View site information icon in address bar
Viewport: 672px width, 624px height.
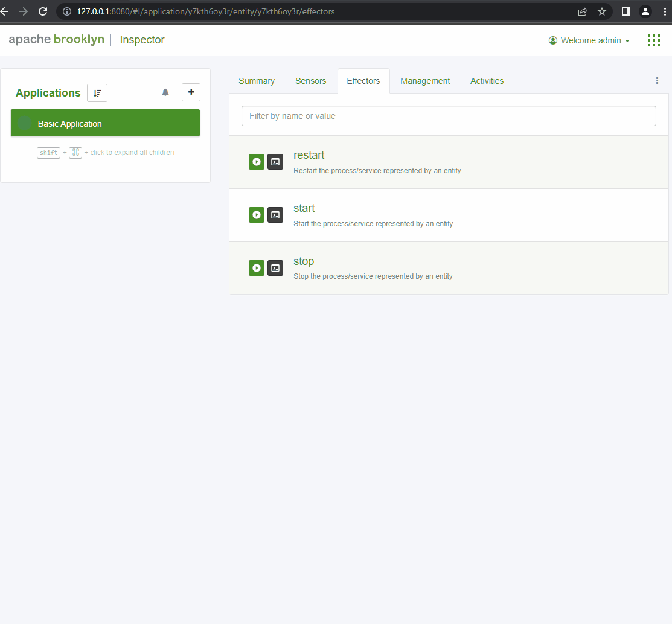67,11
